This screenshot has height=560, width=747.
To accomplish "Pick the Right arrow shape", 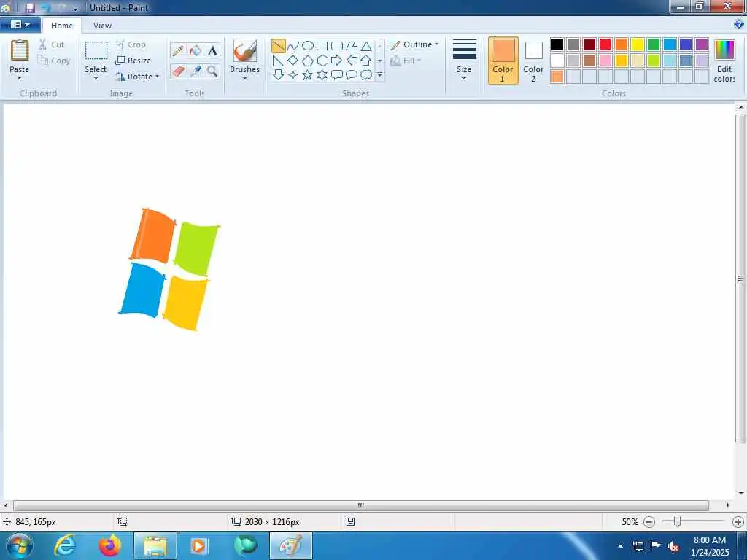I will [x=337, y=61].
